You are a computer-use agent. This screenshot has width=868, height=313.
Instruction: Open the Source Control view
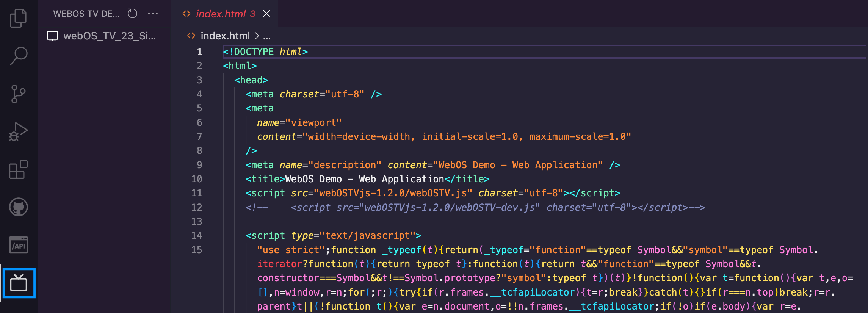tap(18, 94)
